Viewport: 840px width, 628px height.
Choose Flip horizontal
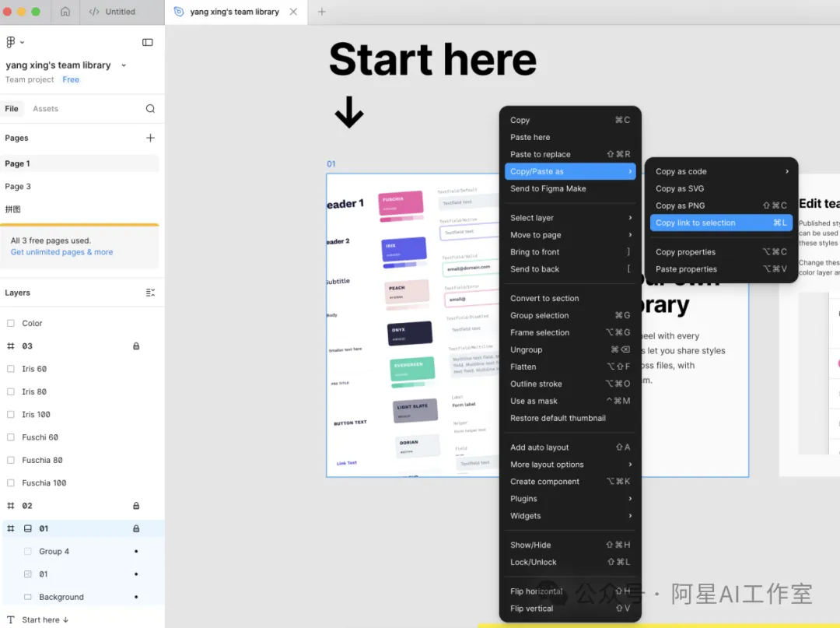tap(570, 591)
